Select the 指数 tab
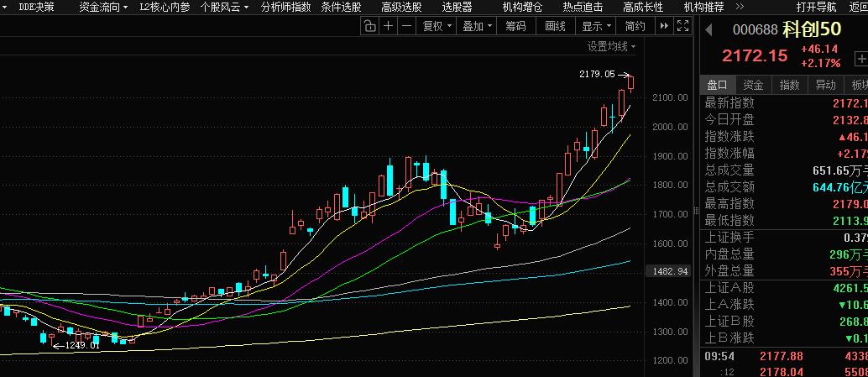The width and height of the screenshot is (868, 377). pyautogui.click(x=789, y=85)
